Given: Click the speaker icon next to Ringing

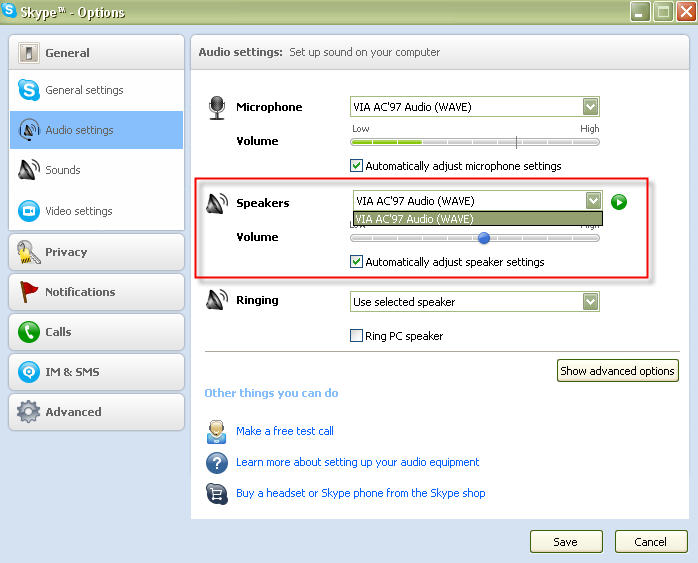Looking at the screenshot, I should click(217, 300).
